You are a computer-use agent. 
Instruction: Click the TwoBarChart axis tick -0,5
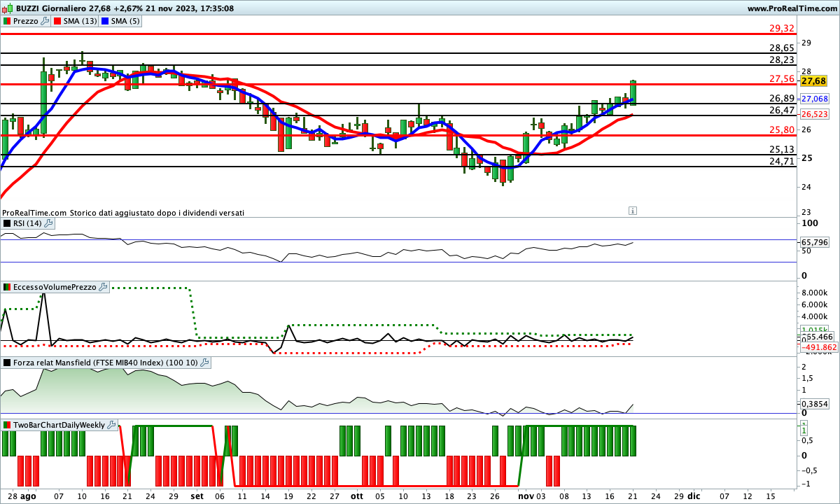pos(809,470)
